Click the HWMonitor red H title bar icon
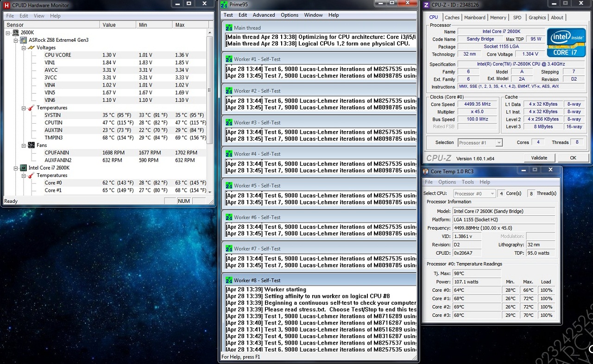 tap(6, 5)
